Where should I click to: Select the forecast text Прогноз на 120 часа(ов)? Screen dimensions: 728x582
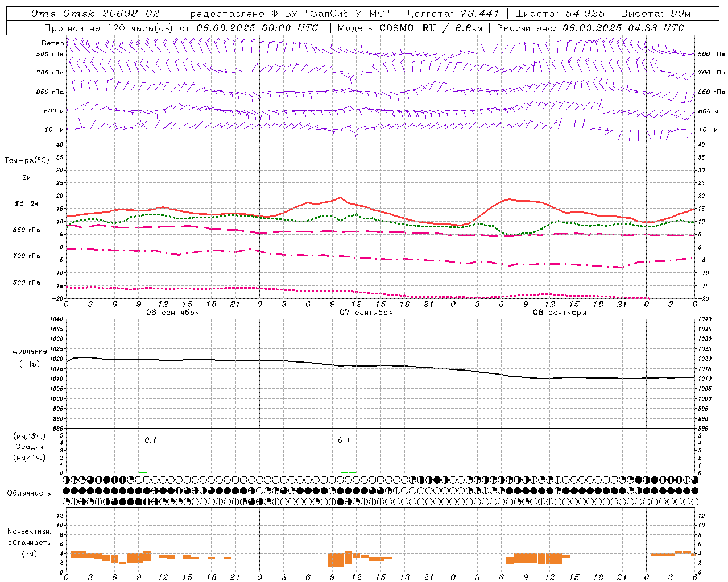pos(109,28)
